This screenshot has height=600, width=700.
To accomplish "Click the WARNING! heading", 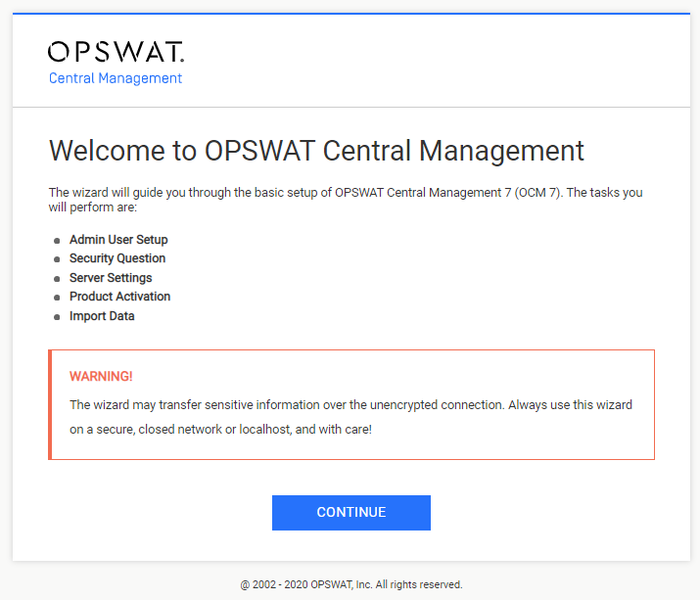I will 101,376.
